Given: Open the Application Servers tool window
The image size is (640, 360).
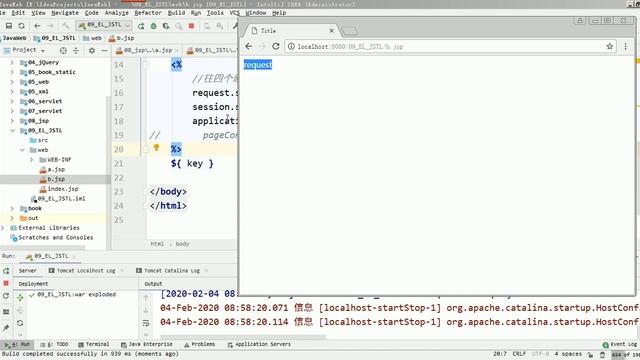Looking at the screenshot, I should pyautogui.click(x=259, y=344).
